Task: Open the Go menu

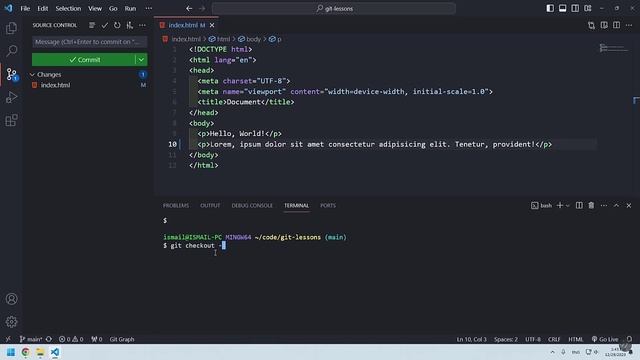Action: click(113, 9)
